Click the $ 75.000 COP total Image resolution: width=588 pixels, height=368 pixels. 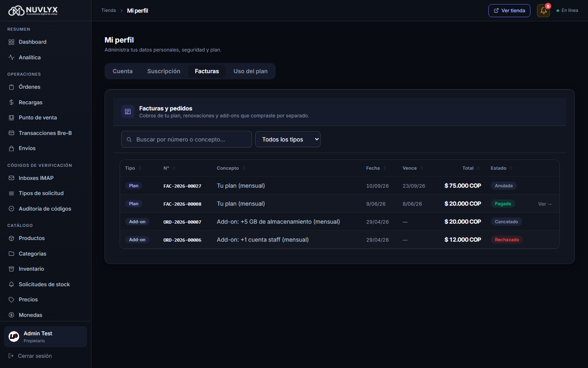[463, 186]
